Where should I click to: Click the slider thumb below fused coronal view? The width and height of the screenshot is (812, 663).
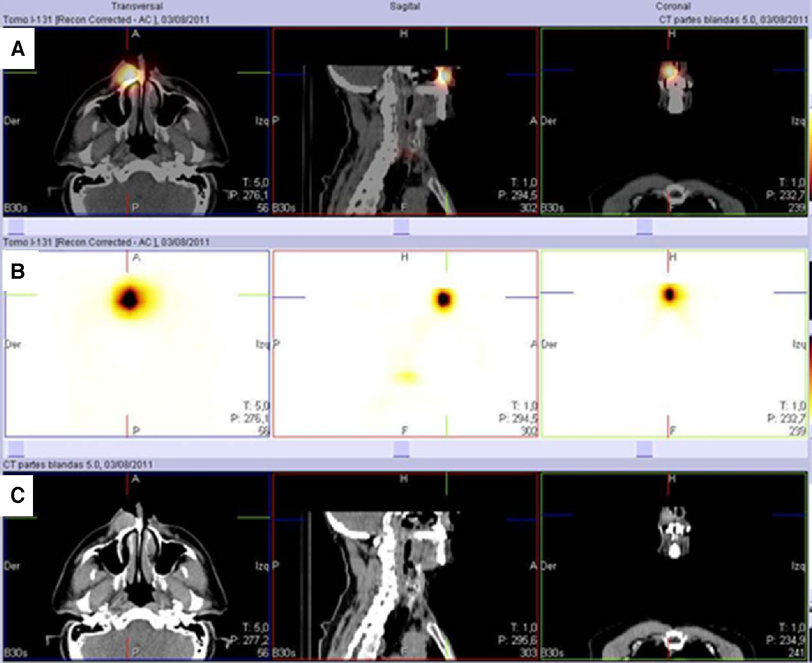tap(645, 226)
